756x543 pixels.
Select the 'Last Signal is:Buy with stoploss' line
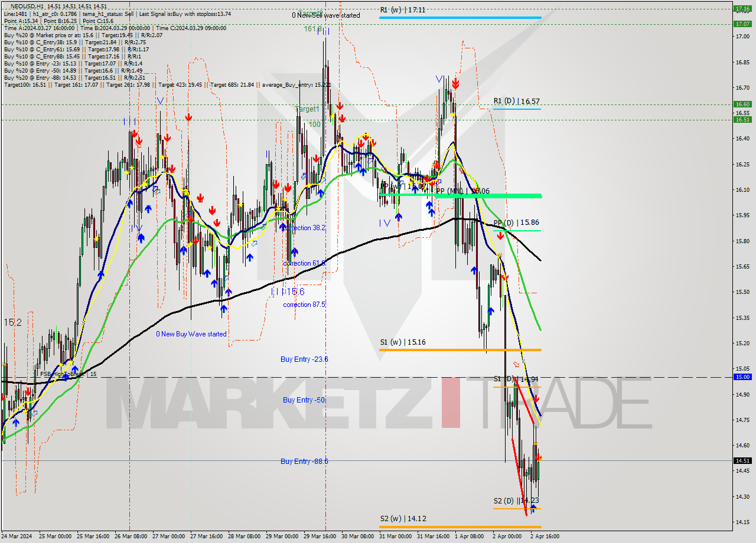pyautogui.click(x=185, y=14)
